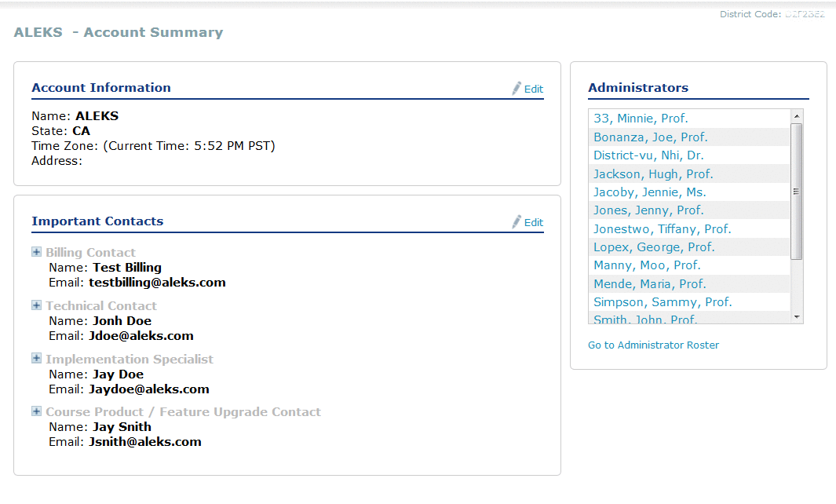Click the name Jonh Doe
Screen dimensions: 836x504
122,320
